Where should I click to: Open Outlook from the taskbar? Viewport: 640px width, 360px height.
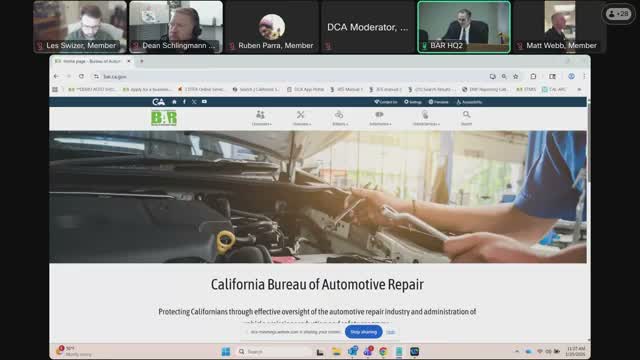(x=353, y=351)
